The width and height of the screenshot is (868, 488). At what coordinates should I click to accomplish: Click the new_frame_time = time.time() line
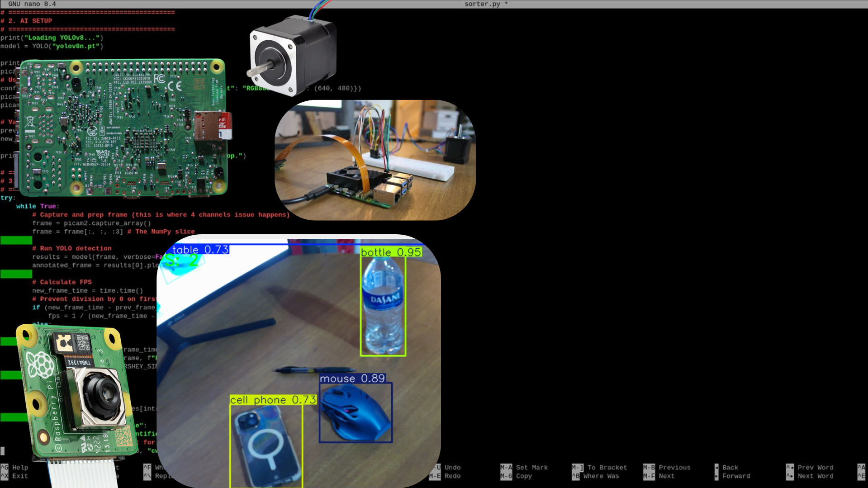tap(88, 291)
